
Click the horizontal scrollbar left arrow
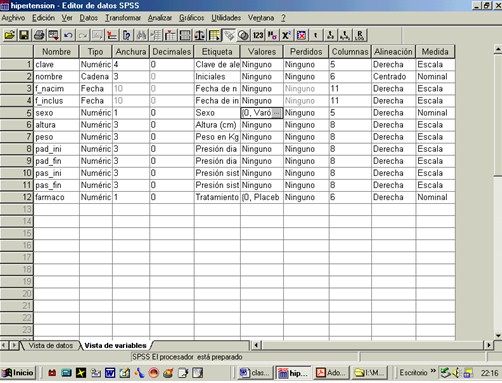point(256,345)
